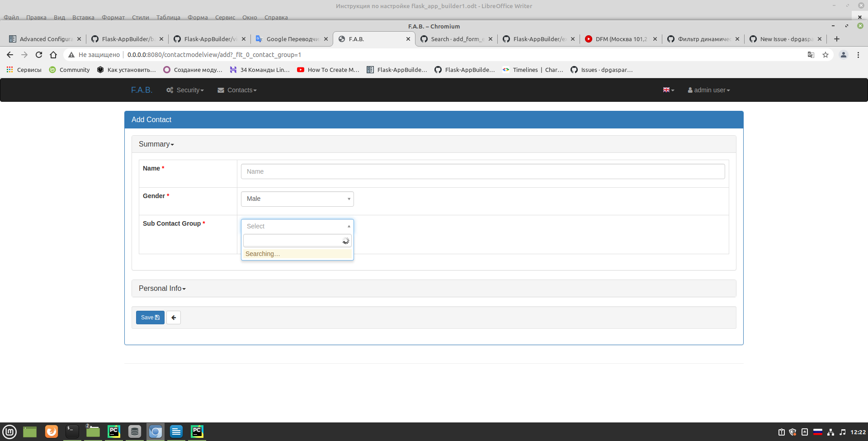Image resolution: width=868 pixels, height=441 pixels.
Task: Click the Save button
Action: 150,318
